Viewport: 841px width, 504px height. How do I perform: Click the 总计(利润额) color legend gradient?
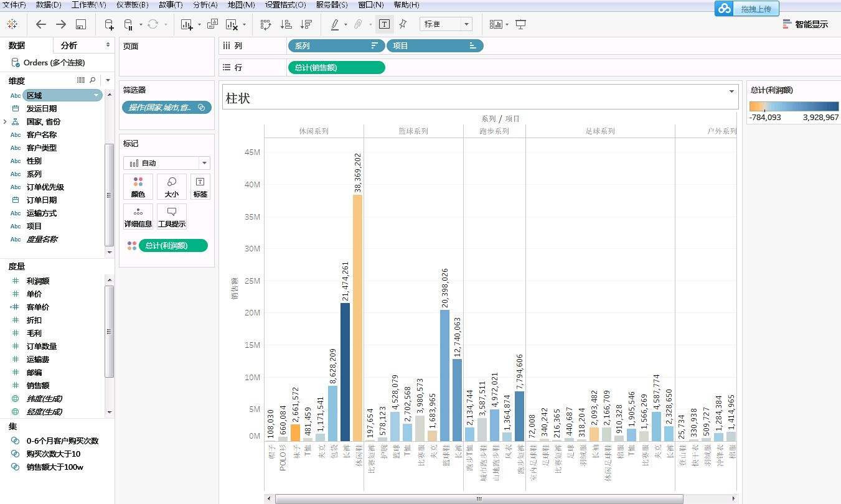pyautogui.click(x=794, y=106)
